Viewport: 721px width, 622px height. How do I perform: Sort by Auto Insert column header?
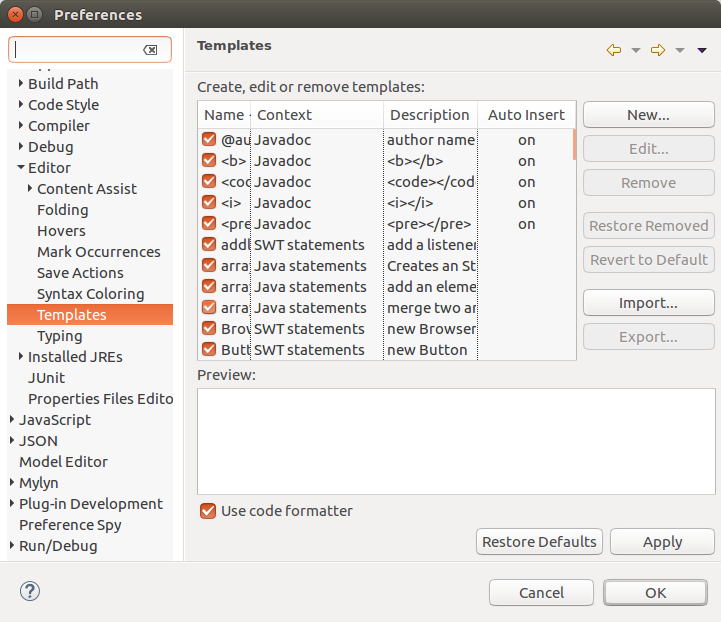(x=526, y=115)
